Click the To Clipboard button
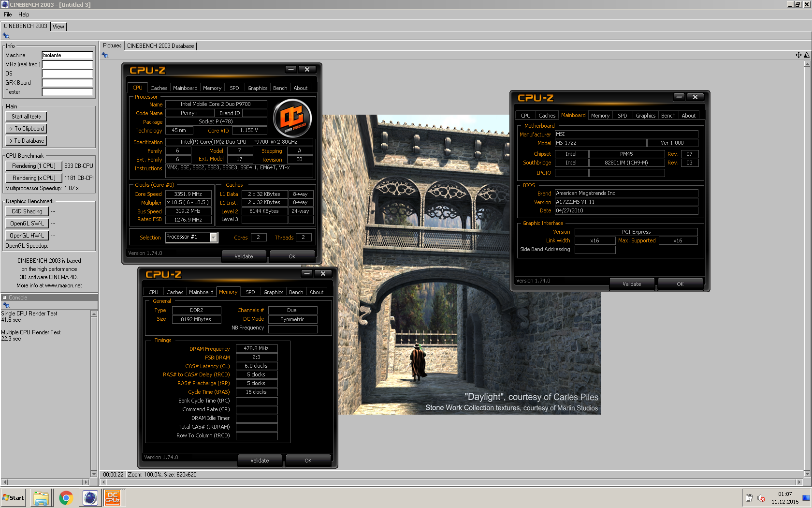812x508 pixels. click(26, 129)
